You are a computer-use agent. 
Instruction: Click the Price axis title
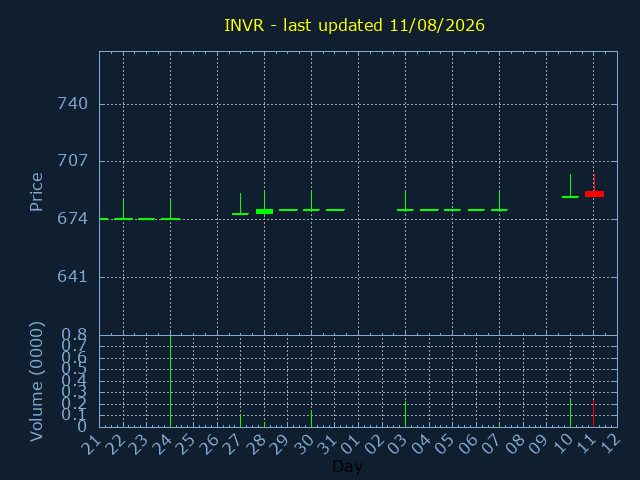36,192
